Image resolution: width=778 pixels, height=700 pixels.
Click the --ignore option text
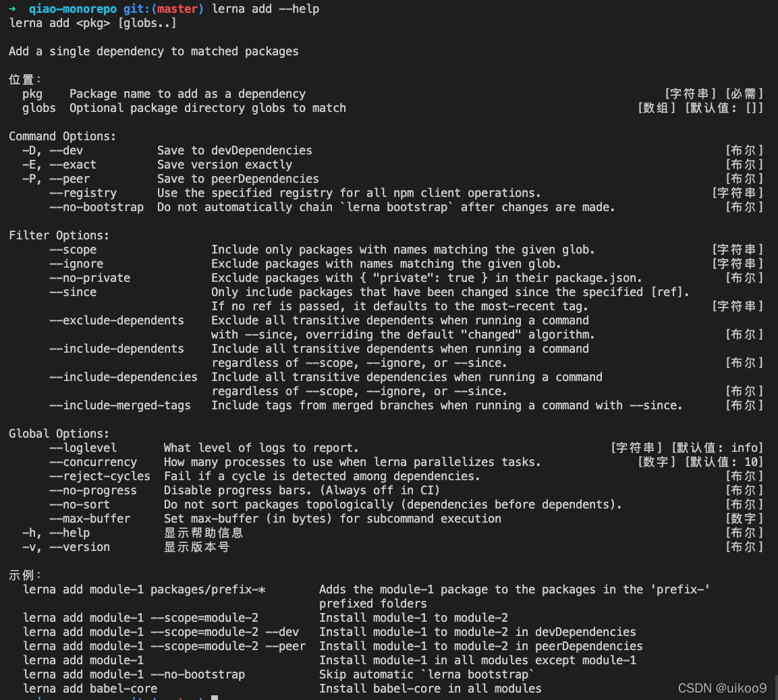pyautogui.click(x=74, y=264)
